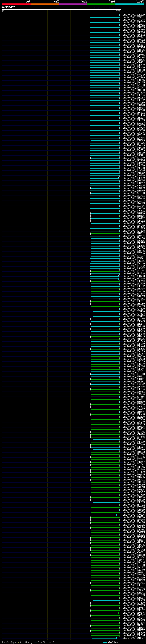This screenshot has width=146, height=644.
Task: Select hit label UniRef100_A6YRB2
Action: pos(134,75)
